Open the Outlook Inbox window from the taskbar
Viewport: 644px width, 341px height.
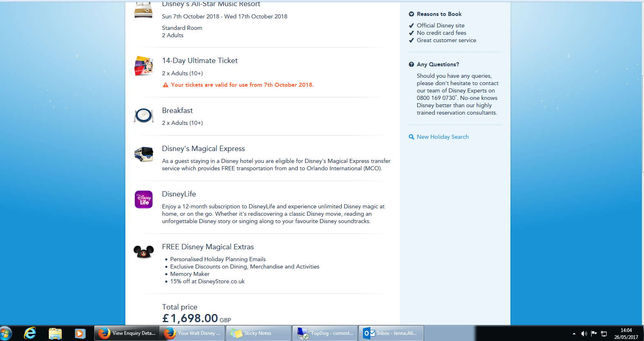(391, 333)
